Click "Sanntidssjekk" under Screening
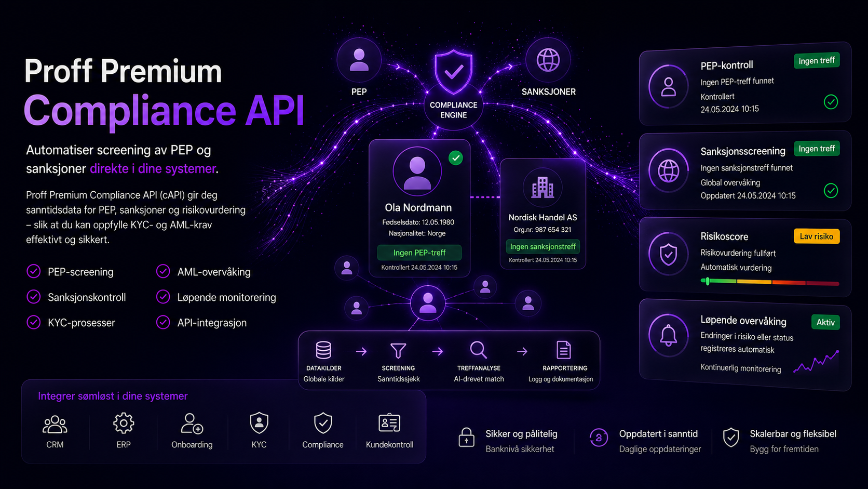868x489 pixels. (x=398, y=379)
